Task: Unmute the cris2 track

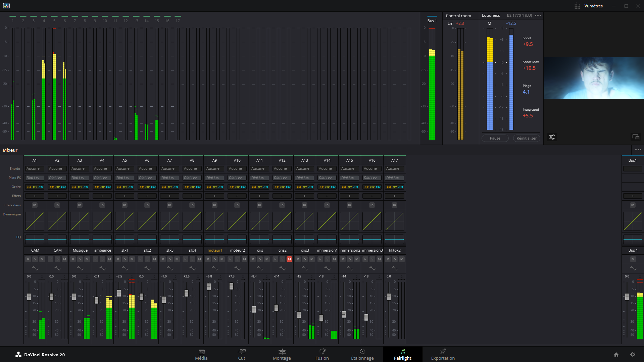Action: [x=289, y=259]
